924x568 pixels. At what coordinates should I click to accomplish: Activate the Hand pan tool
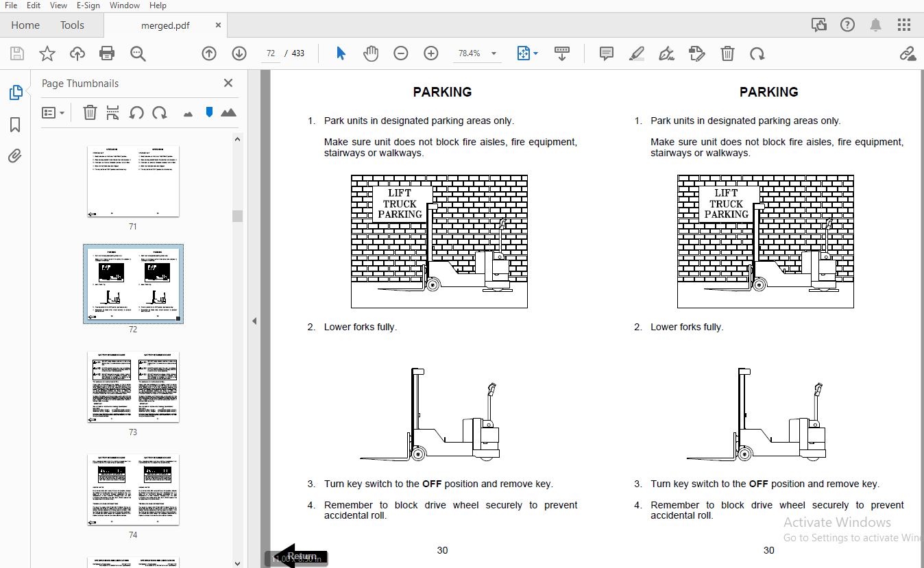coord(371,53)
